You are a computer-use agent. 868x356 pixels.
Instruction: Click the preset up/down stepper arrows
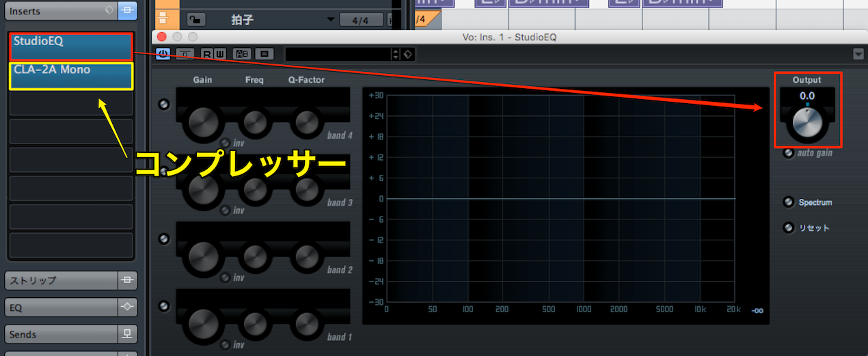pyautogui.click(x=395, y=54)
